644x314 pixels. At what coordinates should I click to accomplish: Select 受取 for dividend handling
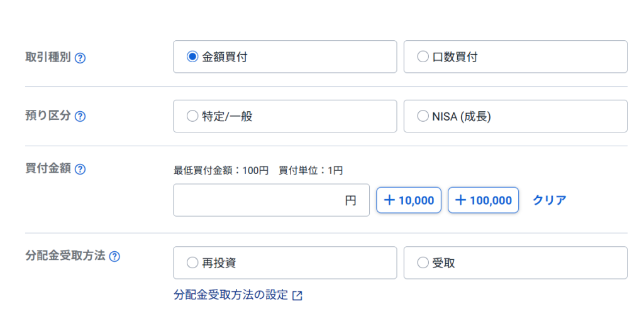(423, 263)
